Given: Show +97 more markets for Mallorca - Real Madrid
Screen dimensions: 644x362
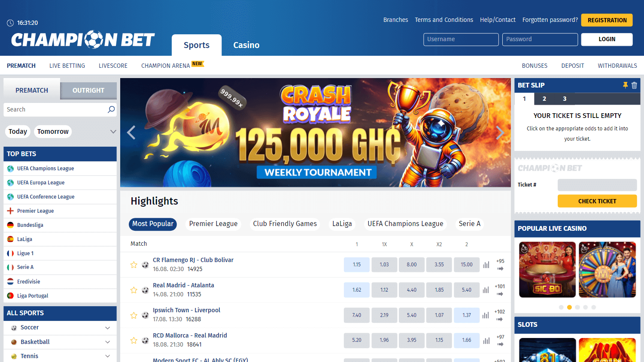Looking at the screenshot, I should point(500,340).
